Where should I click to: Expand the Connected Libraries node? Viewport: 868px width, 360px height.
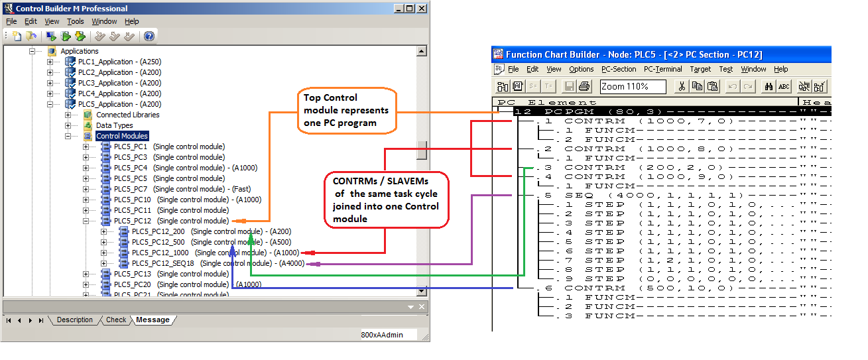68,115
